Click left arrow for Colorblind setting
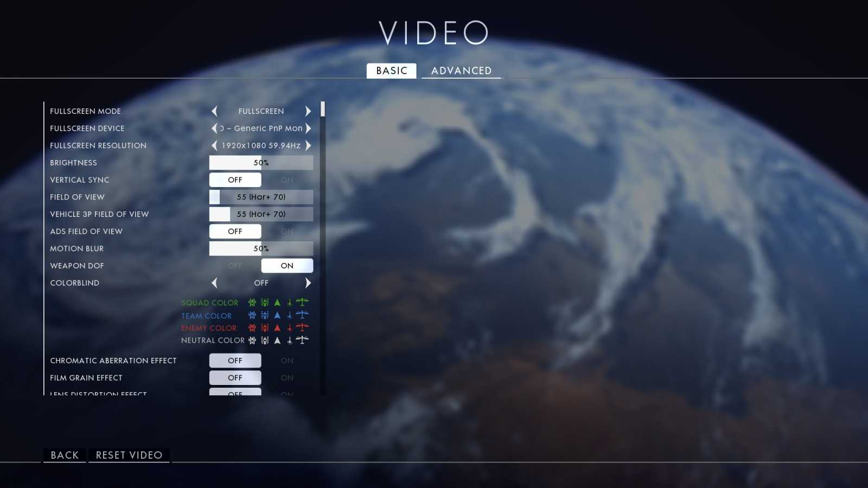 (x=214, y=283)
